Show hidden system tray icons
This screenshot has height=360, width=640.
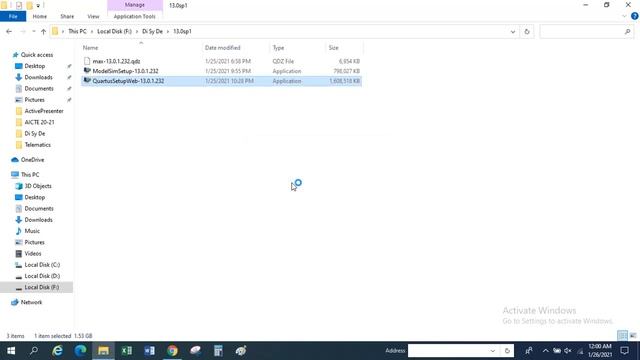[x=545, y=351]
